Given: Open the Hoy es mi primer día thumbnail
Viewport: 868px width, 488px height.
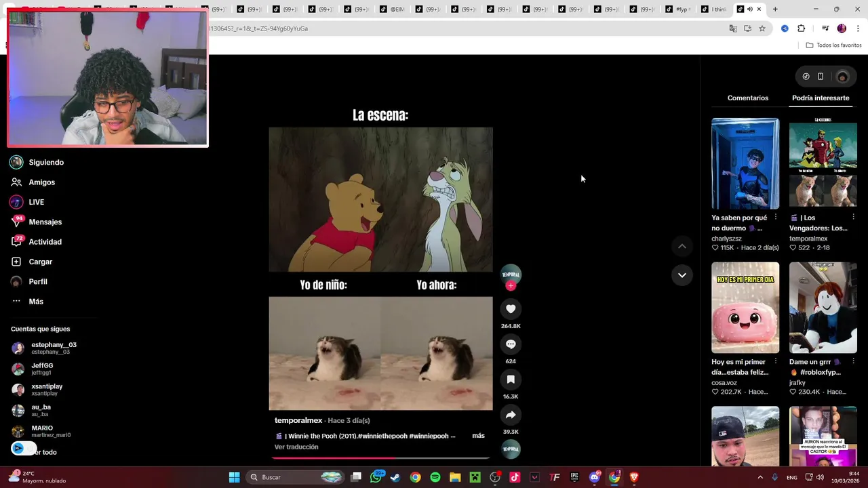Looking at the screenshot, I should pyautogui.click(x=745, y=308).
